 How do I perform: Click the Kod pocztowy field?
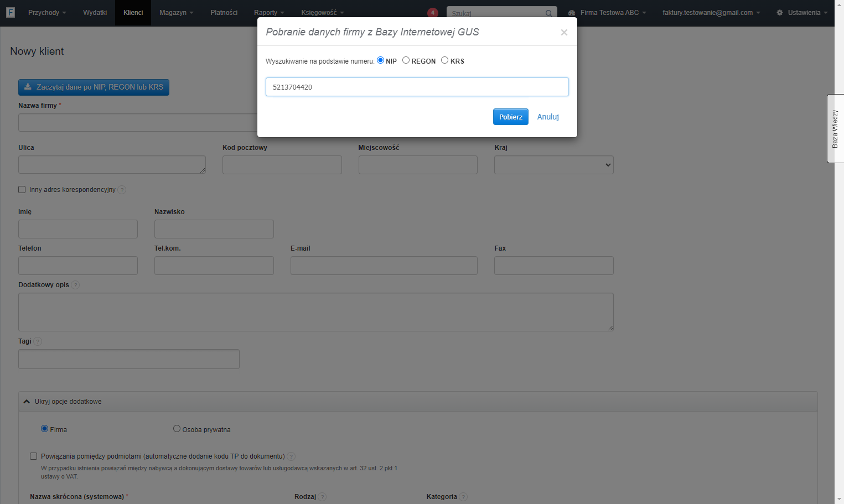coord(282,165)
